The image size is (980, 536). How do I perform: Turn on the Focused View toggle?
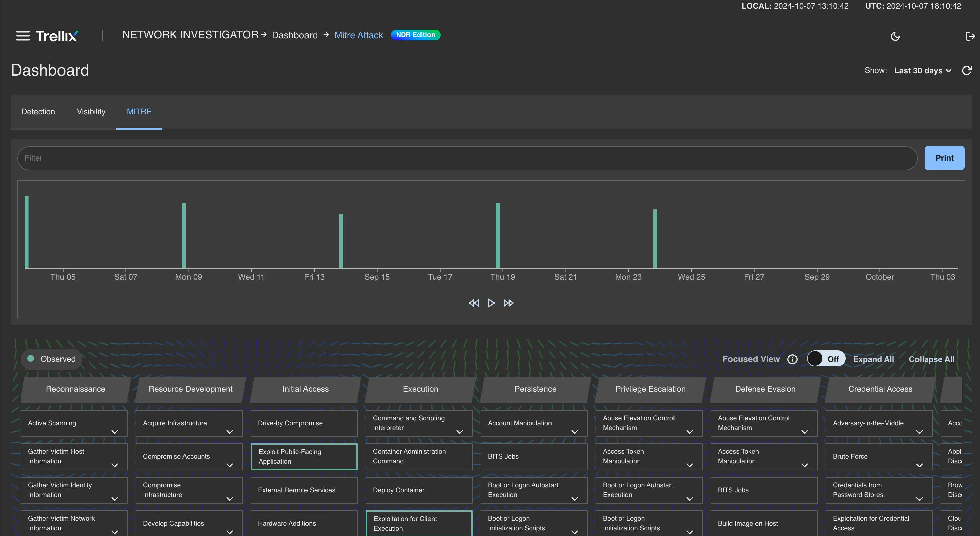[826, 358]
